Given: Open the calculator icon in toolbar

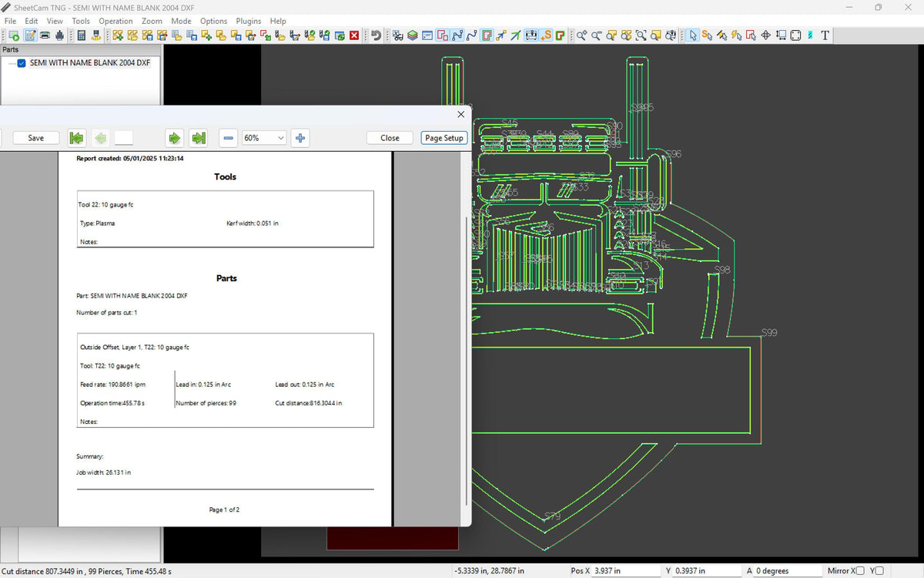Looking at the screenshot, I should pos(81,35).
